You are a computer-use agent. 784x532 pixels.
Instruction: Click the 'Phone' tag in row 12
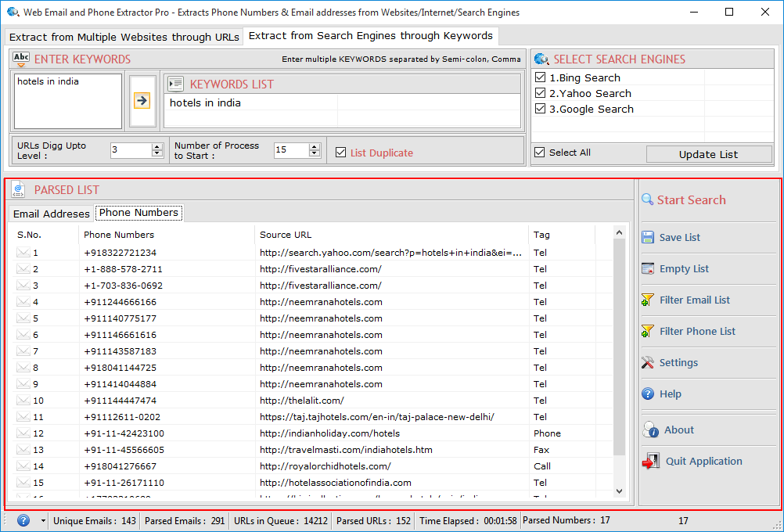(x=547, y=433)
